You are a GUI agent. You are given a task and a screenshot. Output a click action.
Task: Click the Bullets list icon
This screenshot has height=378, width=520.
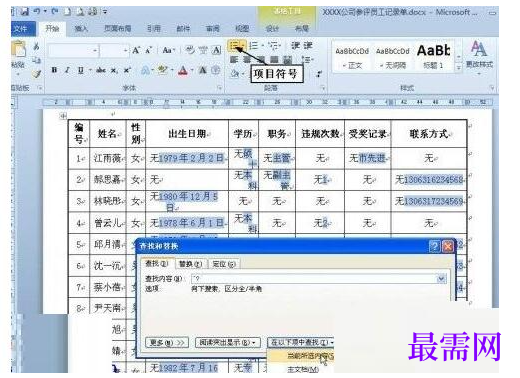(x=235, y=46)
